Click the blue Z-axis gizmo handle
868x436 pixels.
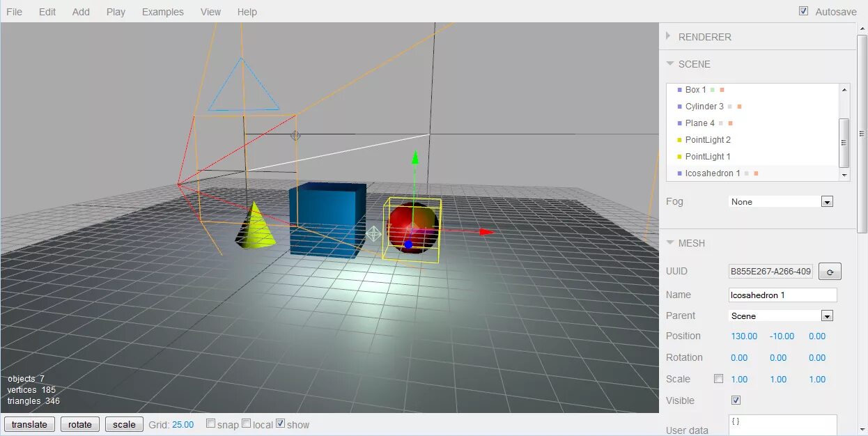(x=408, y=244)
